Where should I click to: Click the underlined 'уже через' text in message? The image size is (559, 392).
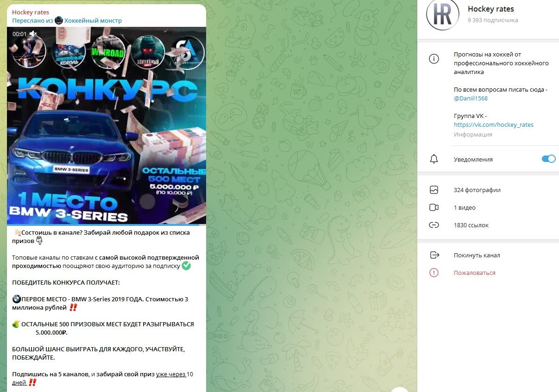pyautogui.click(x=171, y=374)
